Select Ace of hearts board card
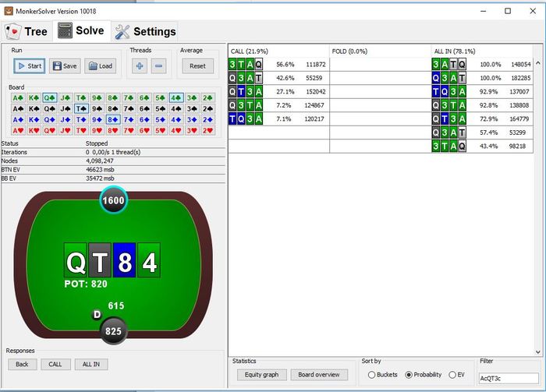Image resolution: width=546 pixels, height=392 pixels. (18, 131)
